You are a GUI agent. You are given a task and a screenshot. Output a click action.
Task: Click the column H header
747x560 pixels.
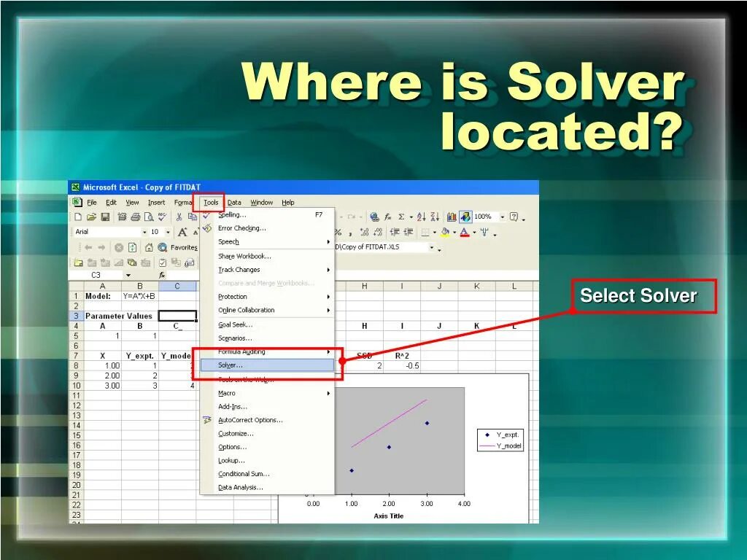tap(365, 286)
